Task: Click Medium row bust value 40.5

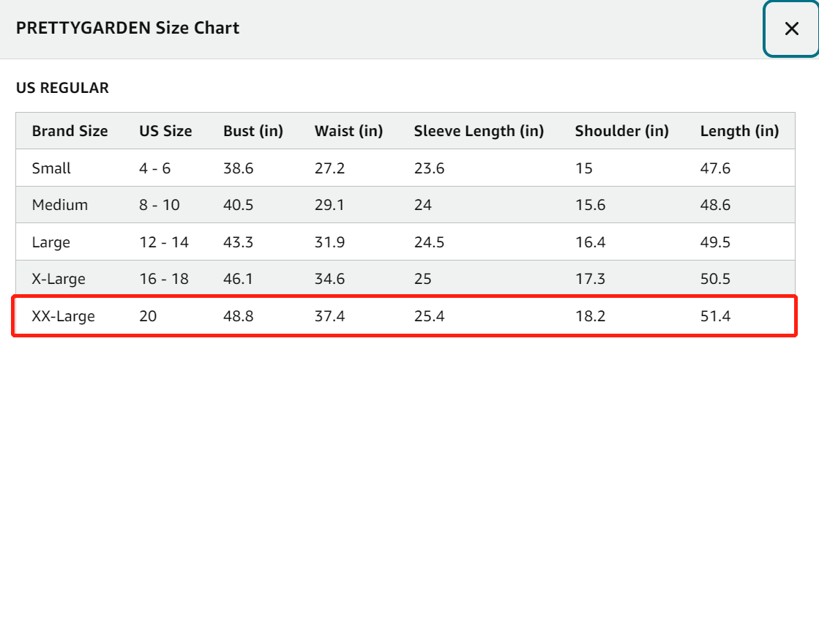Action: click(238, 205)
